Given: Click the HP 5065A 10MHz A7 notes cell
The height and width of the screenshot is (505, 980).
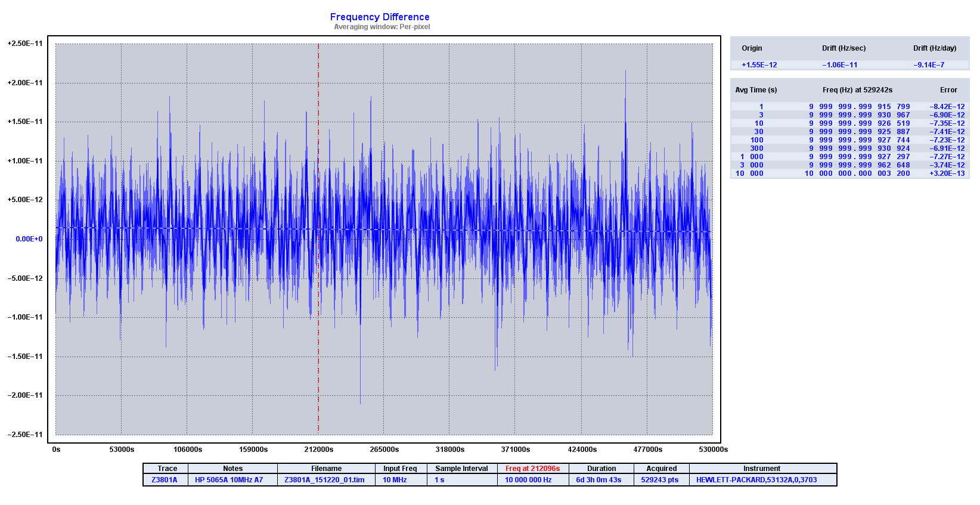Looking at the screenshot, I should coord(229,480).
